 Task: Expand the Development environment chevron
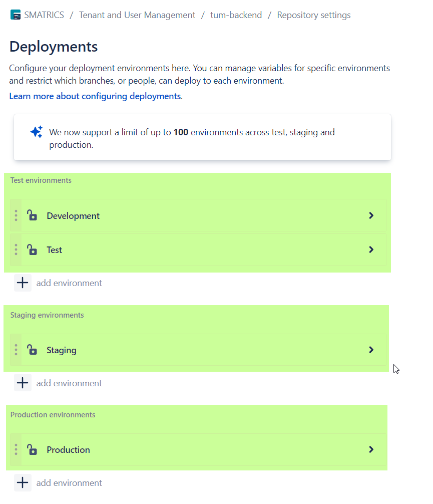371,215
